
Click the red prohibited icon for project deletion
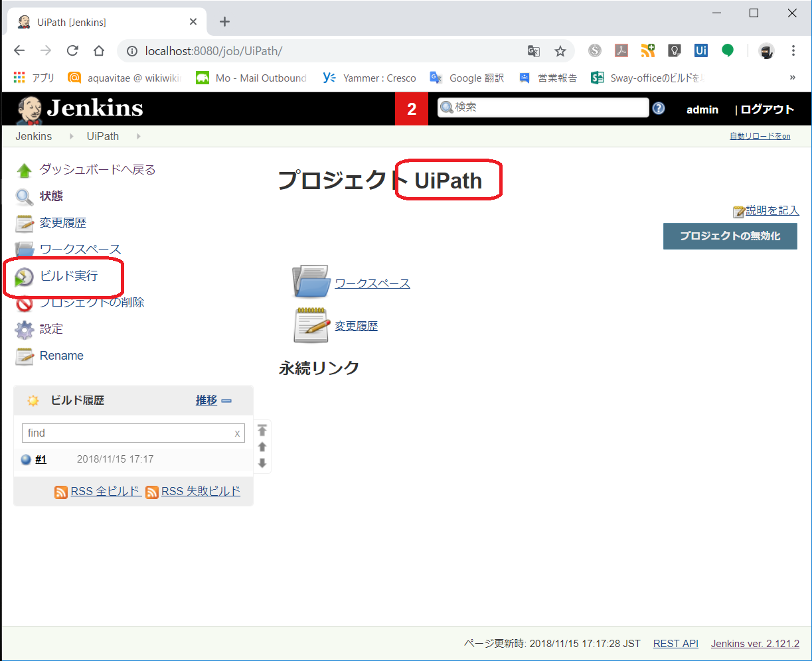[25, 303]
